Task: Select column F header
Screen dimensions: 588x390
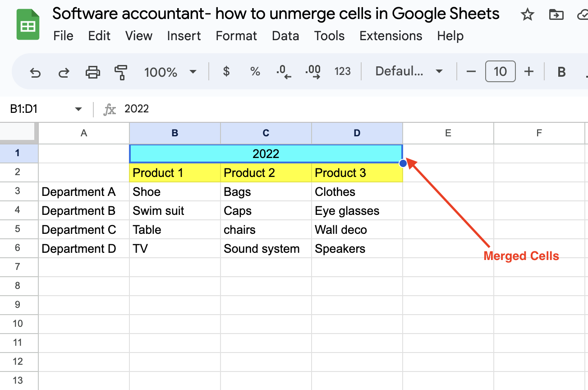Action: tap(539, 133)
